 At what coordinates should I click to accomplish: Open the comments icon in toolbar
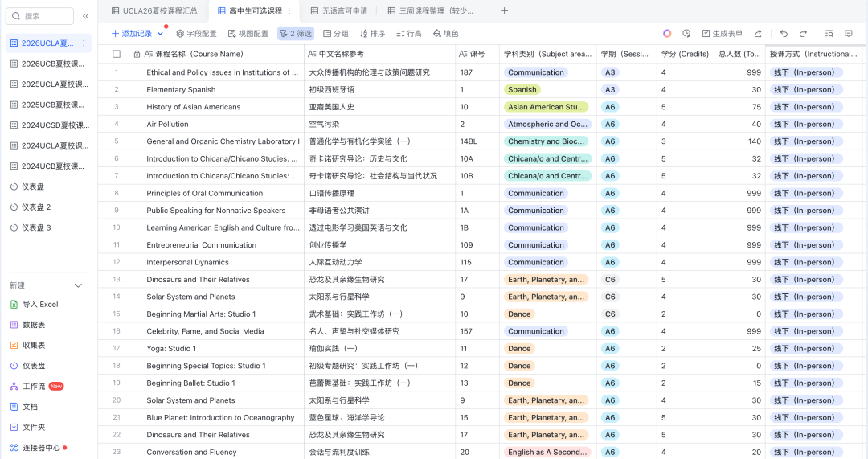[x=848, y=34]
